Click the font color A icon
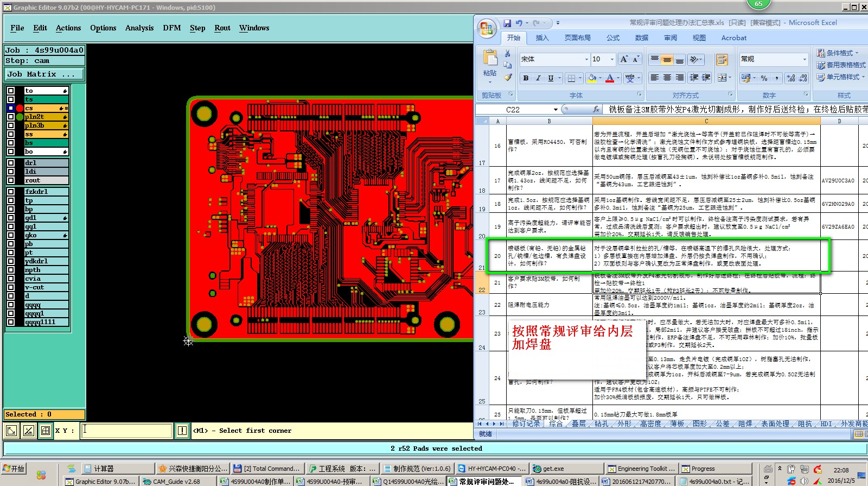This screenshot has width=868, height=486. pos(610,78)
